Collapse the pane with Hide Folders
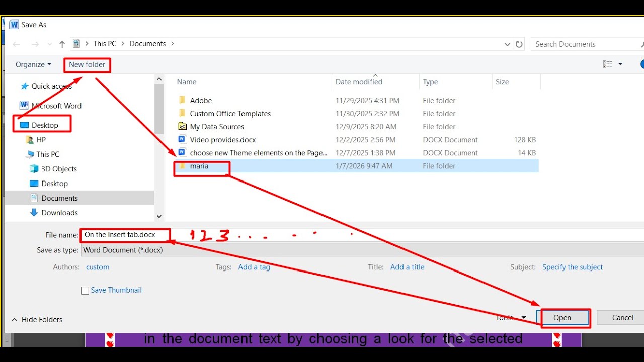 tap(37, 319)
